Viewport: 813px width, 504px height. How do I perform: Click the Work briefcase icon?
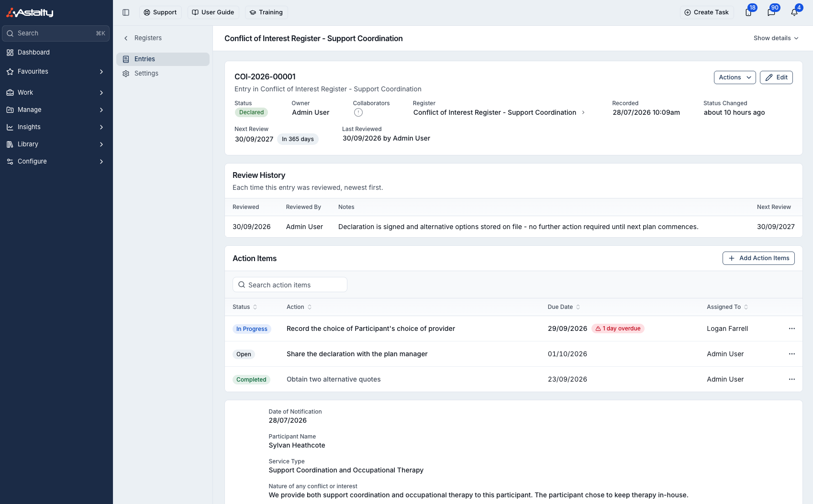click(10, 93)
